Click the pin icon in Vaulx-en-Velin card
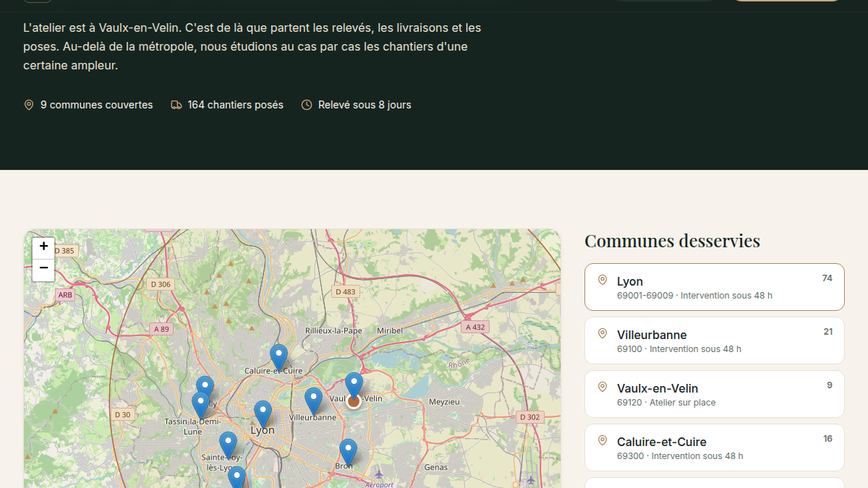The height and width of the screenshot is (488, 868). pyautogui.click(x=602, y=387)
